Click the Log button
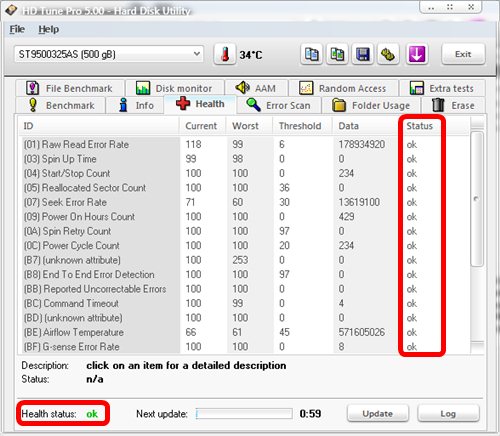The image size is (500, 436). [448, 414]
